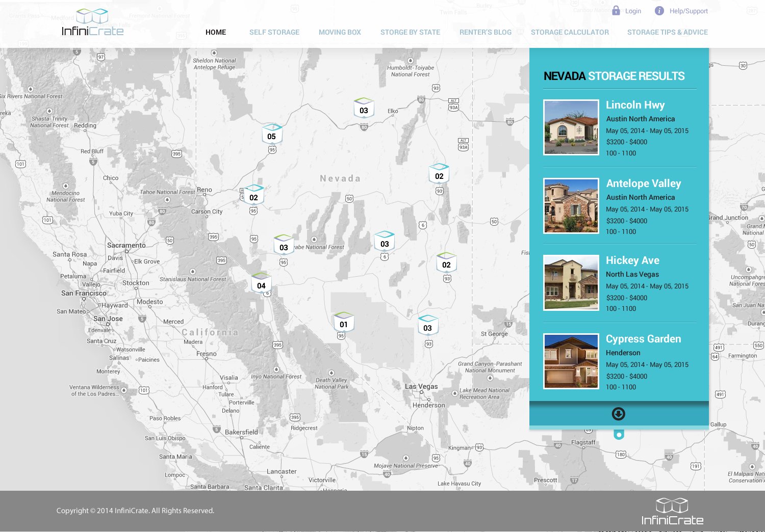Open the STORAGE CALCULATOR menu item
The height and width of the screenshot is (532, 765).
[570, 32]
